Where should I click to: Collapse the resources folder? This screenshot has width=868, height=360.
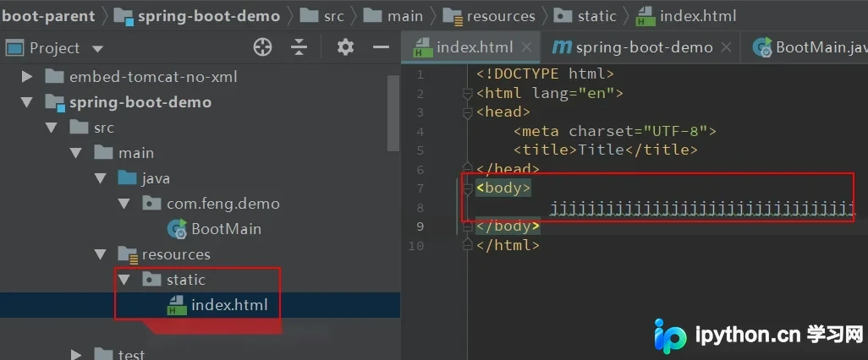tap(100, 255)
